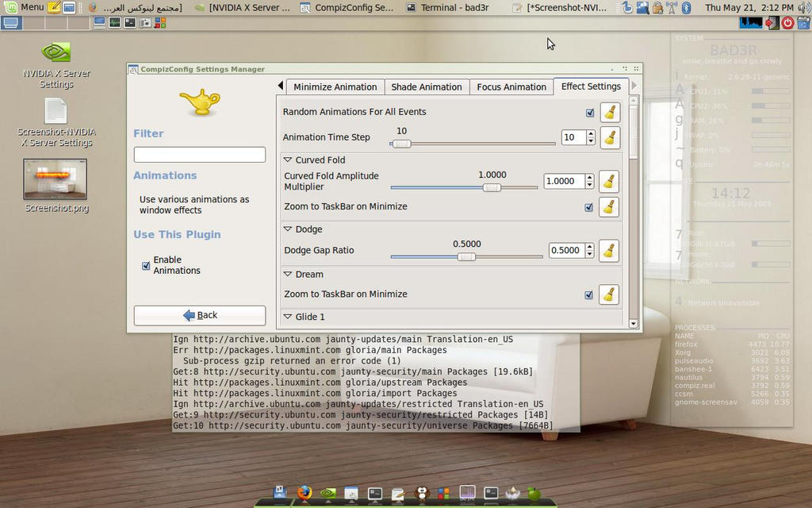Click the Filter text field
The height and width of the screenshot is (508, 812).
pos(199,155)
